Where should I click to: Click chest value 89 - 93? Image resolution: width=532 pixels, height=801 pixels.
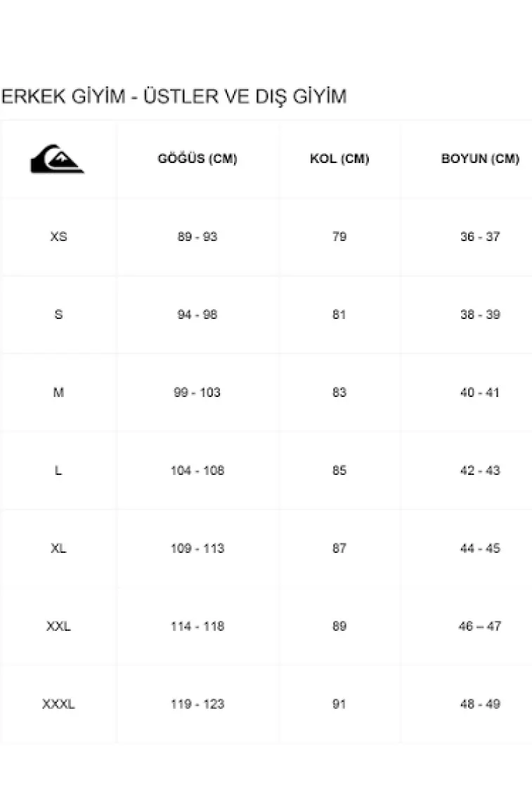tap(197, 237)
